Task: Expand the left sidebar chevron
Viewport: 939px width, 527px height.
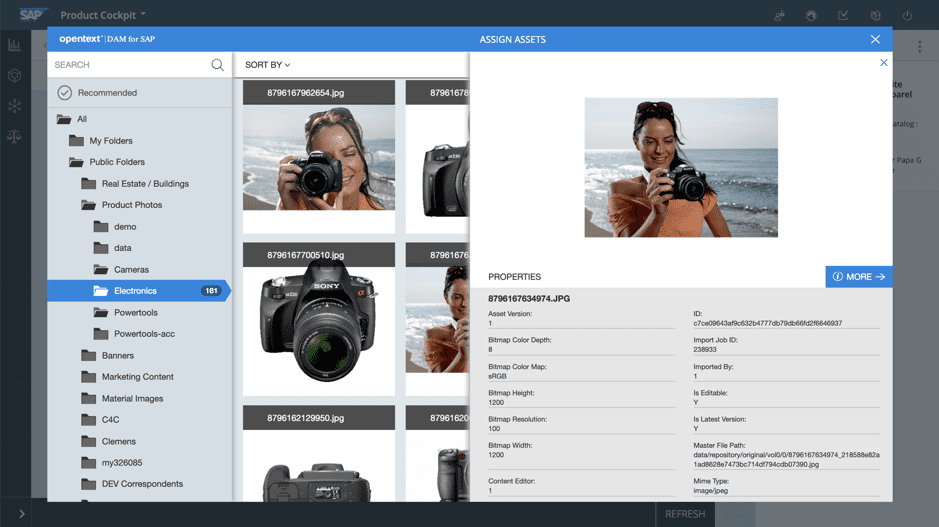Action: point(22,514)
